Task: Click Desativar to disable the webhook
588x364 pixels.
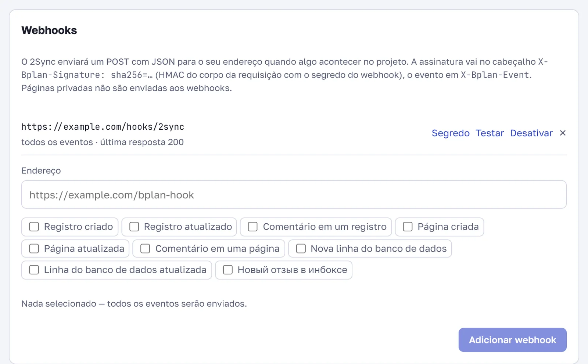Action: pos(531,133)
